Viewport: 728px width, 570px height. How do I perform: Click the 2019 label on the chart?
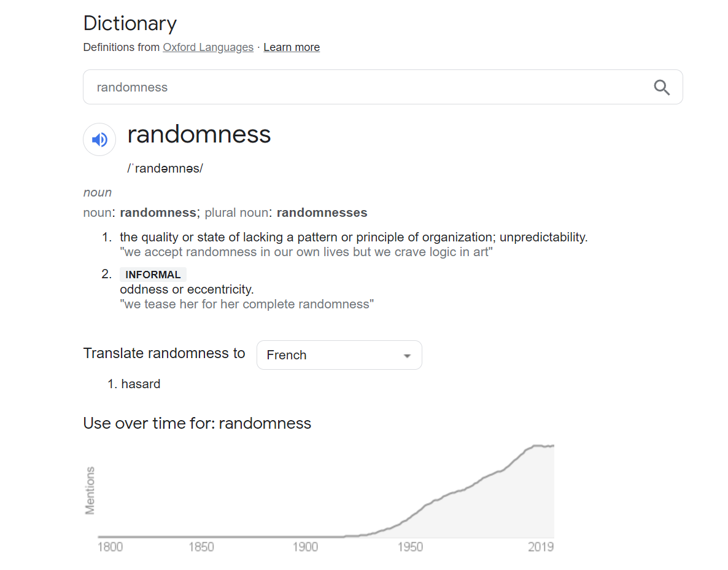click(541, 547)
